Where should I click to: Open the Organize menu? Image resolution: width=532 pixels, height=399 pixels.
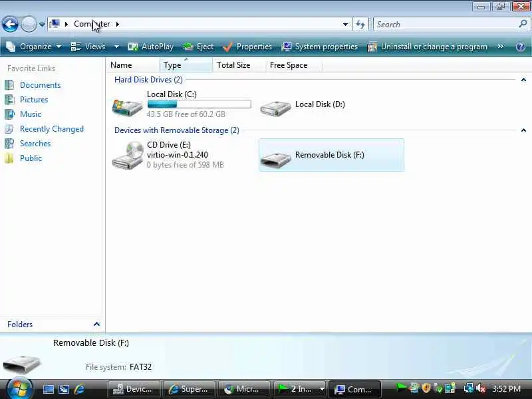[x=34, y=47]
